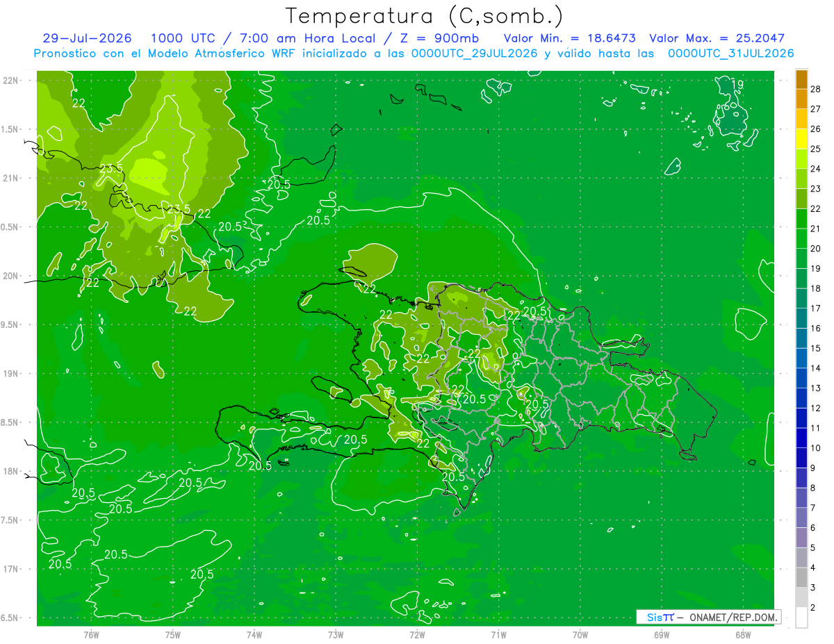834x644 pixels.
Task: Click "Valor Min. = 18.6473"
Action: [570, 39]
